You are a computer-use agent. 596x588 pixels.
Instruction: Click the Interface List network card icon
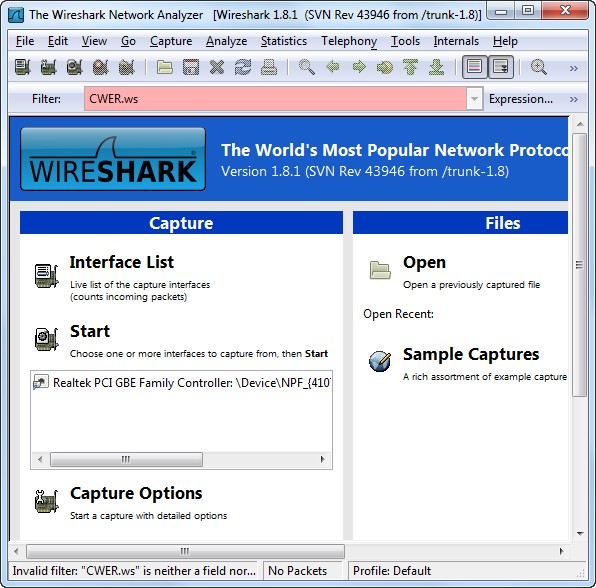pyautogui.click(x=46, y=276)
